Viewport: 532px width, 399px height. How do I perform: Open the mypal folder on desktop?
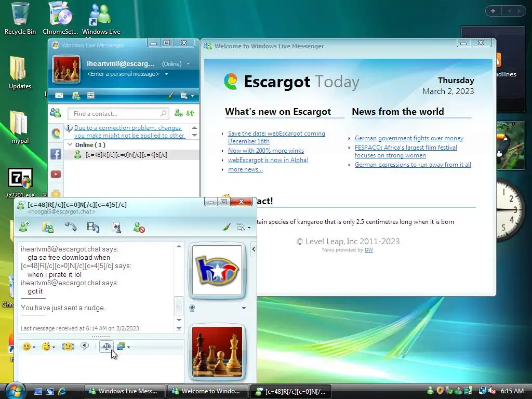point(20,127)
